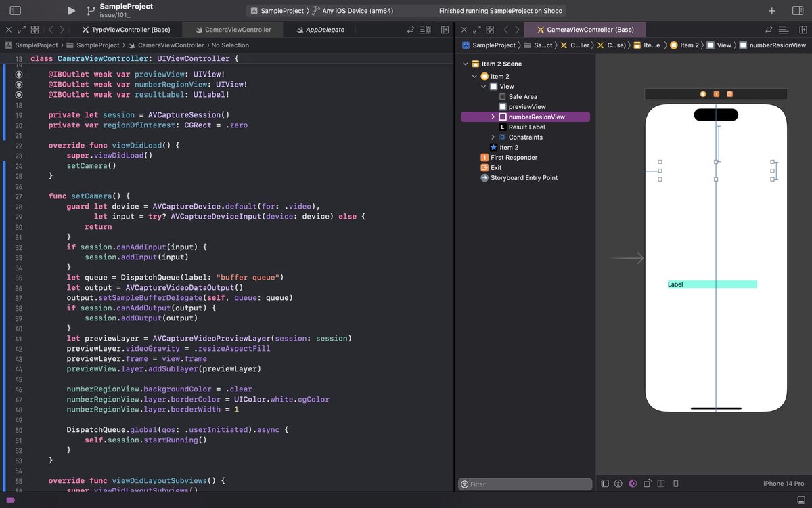Select CameraViewController (Base) storyboard tab

pyautogui.click(x=585, y=30)
